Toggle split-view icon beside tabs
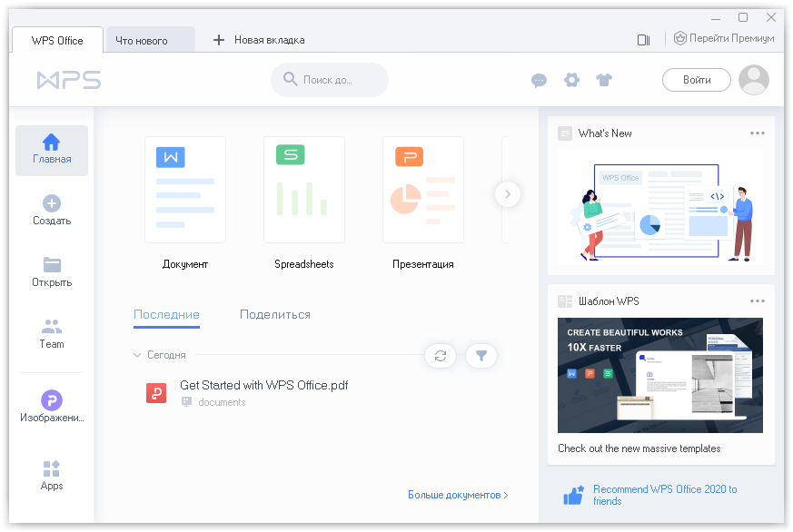Screen dimensions: 793x532 pos(644,39)
